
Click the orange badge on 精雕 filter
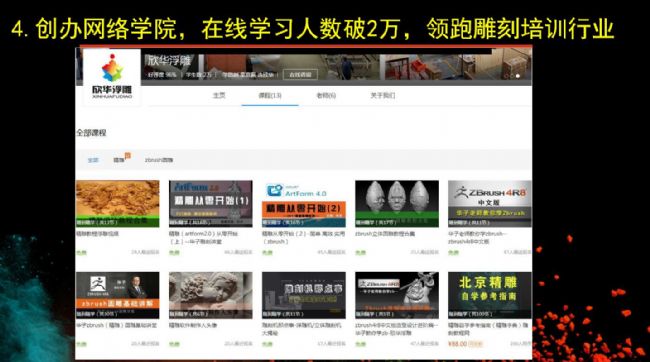(128, 156)
